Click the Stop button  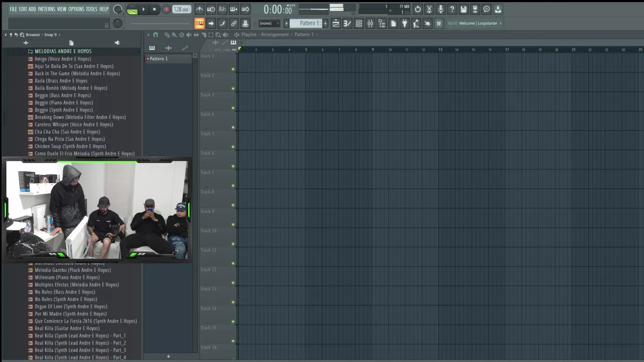(154, 9)
